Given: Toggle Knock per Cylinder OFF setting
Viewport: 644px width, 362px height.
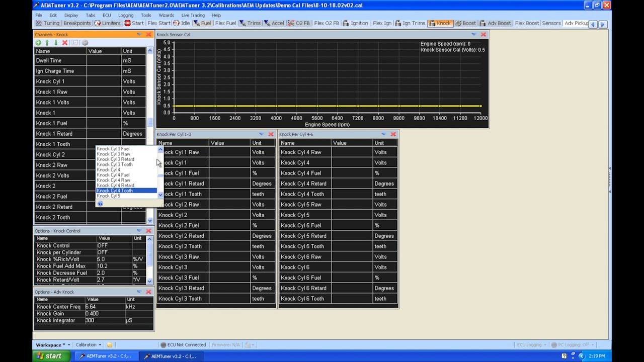Looking at the screenshot, I should [103, 252].
